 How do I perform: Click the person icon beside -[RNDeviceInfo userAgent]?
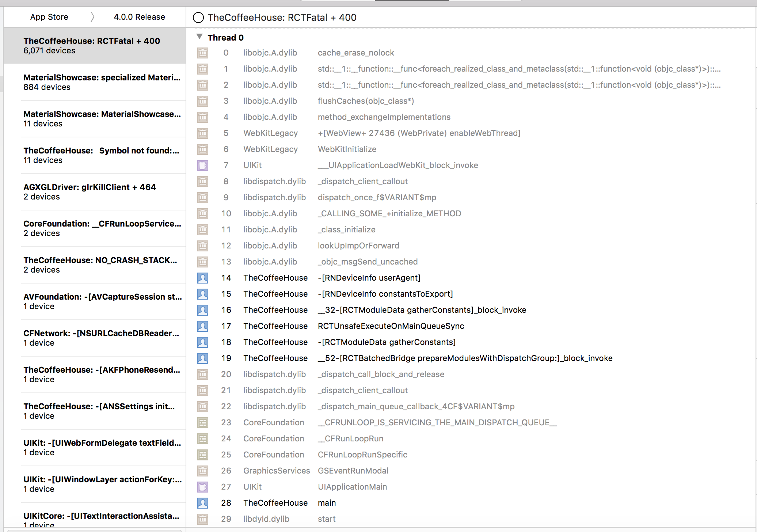[203, 278]
